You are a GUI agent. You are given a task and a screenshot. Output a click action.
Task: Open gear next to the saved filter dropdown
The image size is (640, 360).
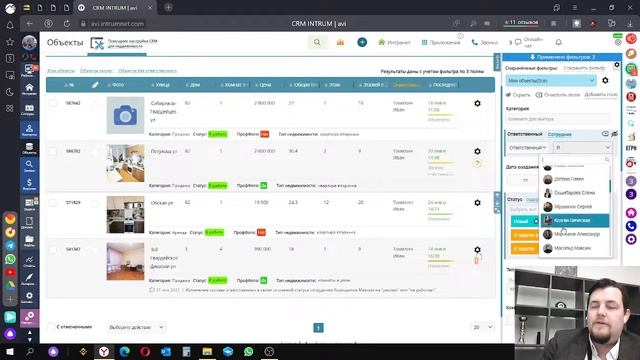[605, 80]
